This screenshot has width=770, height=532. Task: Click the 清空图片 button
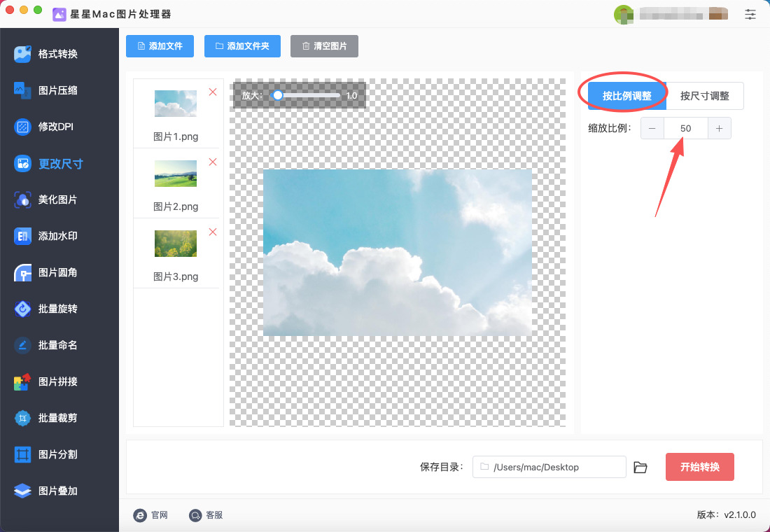click(x=324, y=46)
